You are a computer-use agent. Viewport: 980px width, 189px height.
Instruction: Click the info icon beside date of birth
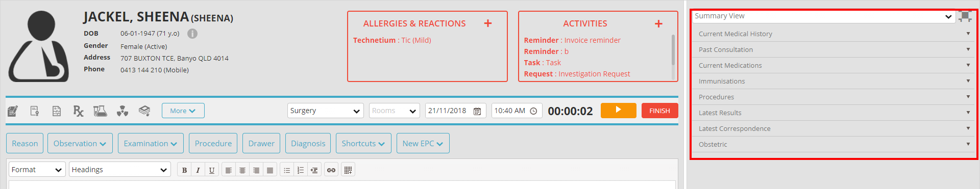point(192,34)
